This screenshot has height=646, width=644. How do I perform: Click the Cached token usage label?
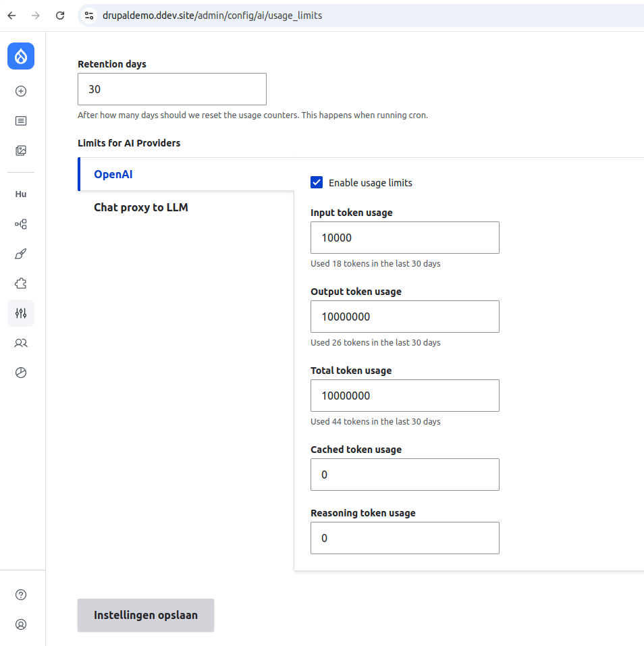click(x=356, y=450)
